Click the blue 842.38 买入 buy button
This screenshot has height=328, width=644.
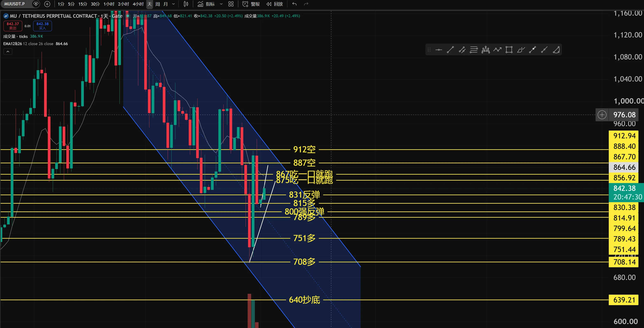42,26
